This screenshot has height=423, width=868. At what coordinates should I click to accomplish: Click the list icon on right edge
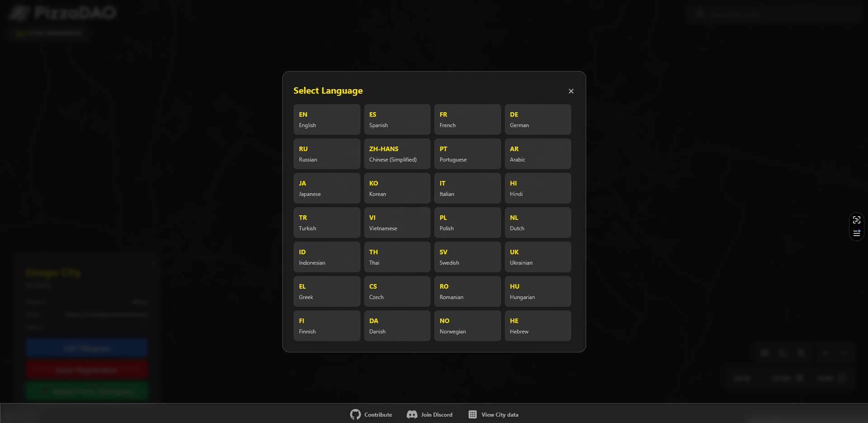856,233
